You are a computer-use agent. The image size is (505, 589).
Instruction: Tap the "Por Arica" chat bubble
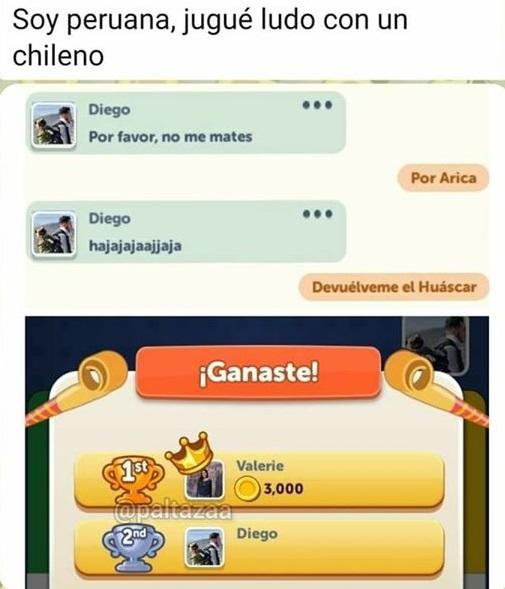[x=443, y=178]
